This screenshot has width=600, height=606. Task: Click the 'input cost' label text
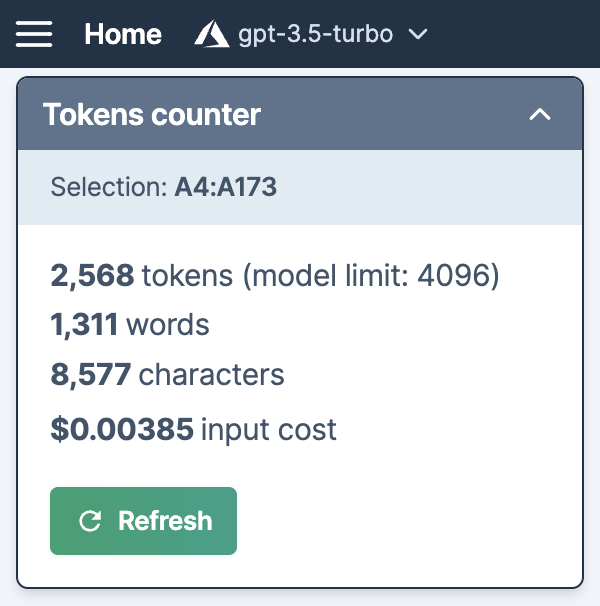pyautogui.click(x=269, y=430)
